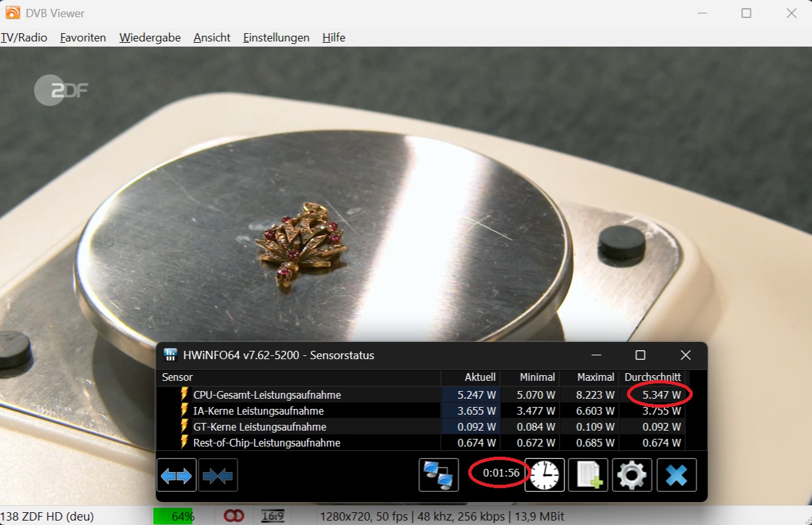812x525 pixels.
Task: Click the Minimal column header
Action: click(x=530, y=377)
